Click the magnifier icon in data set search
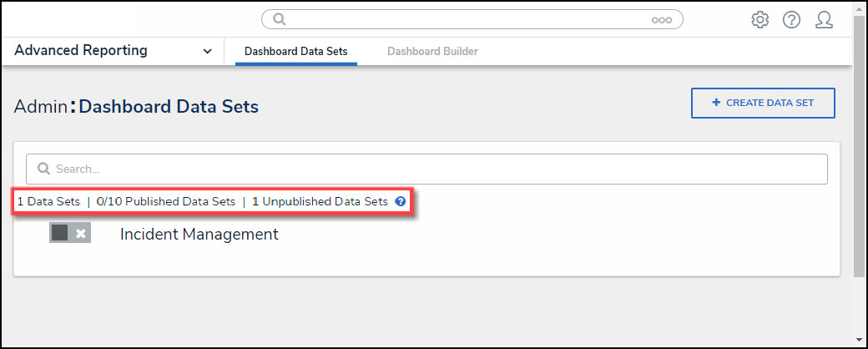This screenshot has height=349, width=868. 44,169
